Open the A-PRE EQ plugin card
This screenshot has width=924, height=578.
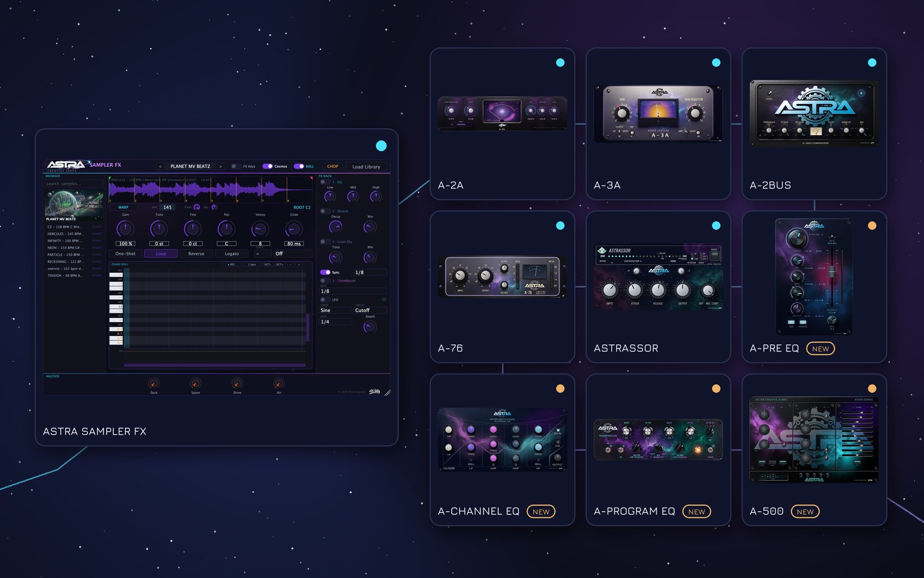(x=814, y=287)
